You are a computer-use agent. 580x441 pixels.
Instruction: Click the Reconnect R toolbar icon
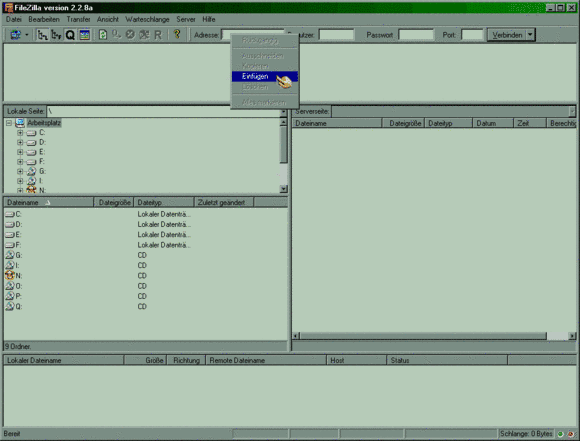[x=158, y=35]
